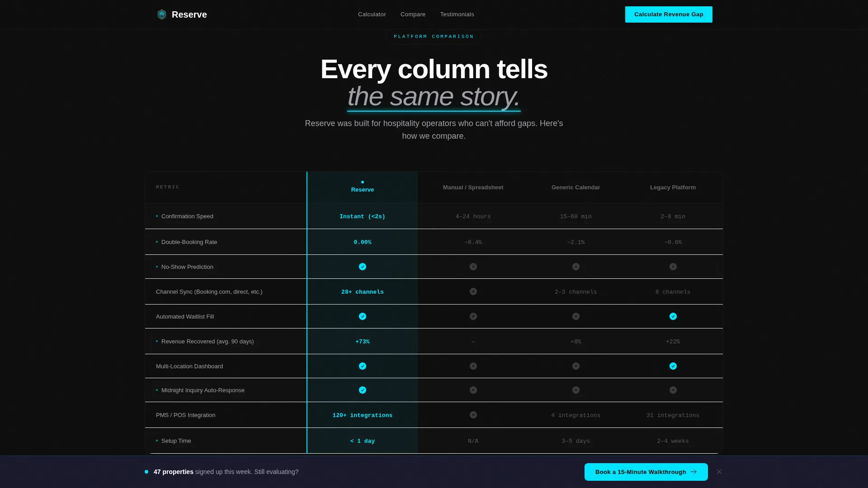Open the Calculator nav link
This screenshot has height=488, width=868.
[372, 14]
